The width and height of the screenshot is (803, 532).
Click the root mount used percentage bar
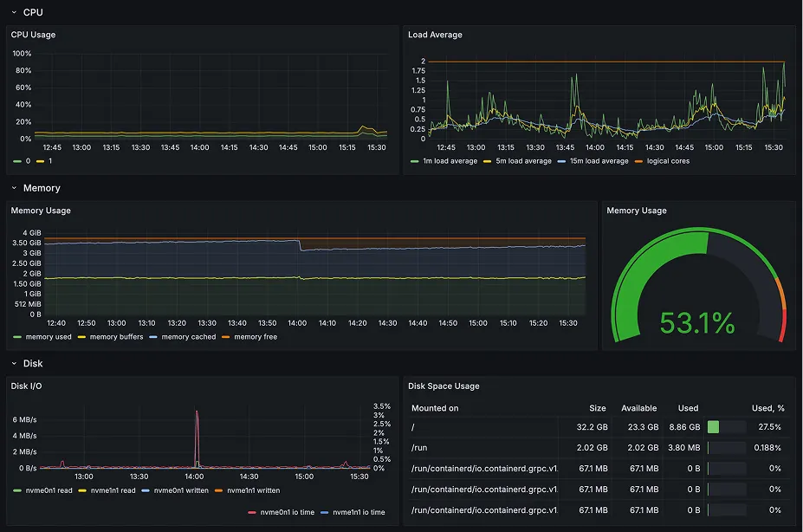point(726,427)
